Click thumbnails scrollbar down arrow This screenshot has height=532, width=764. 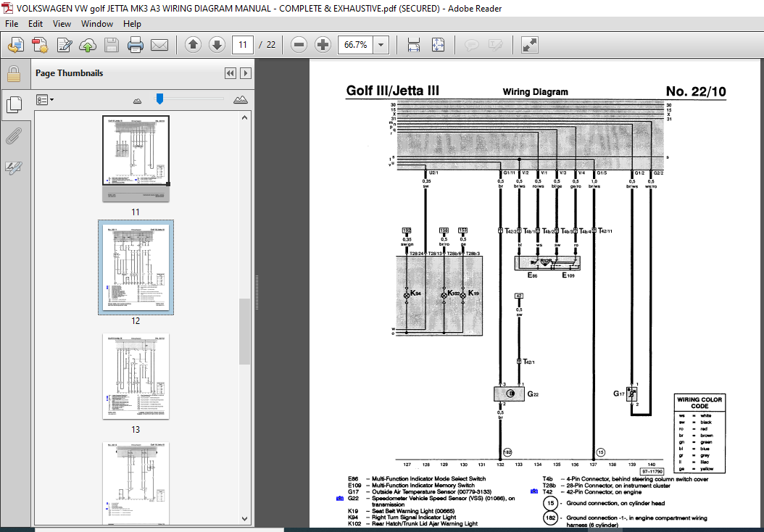coord(244,520)
